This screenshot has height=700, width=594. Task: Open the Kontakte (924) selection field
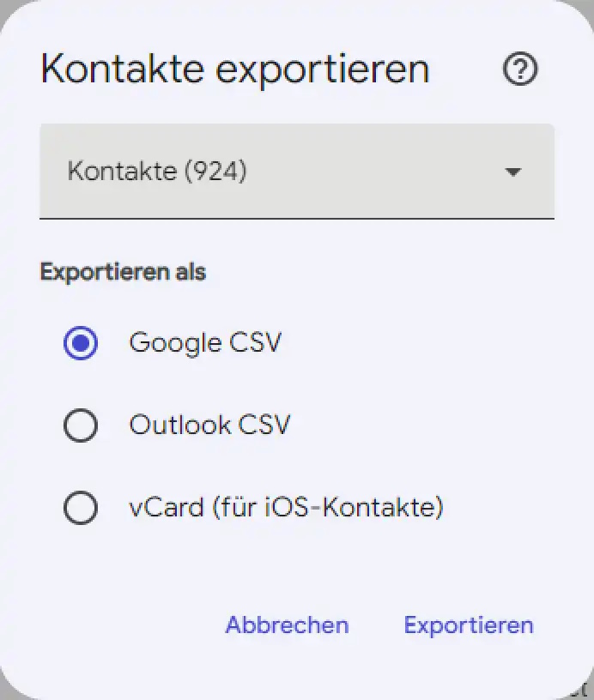[x=297, y=172]
